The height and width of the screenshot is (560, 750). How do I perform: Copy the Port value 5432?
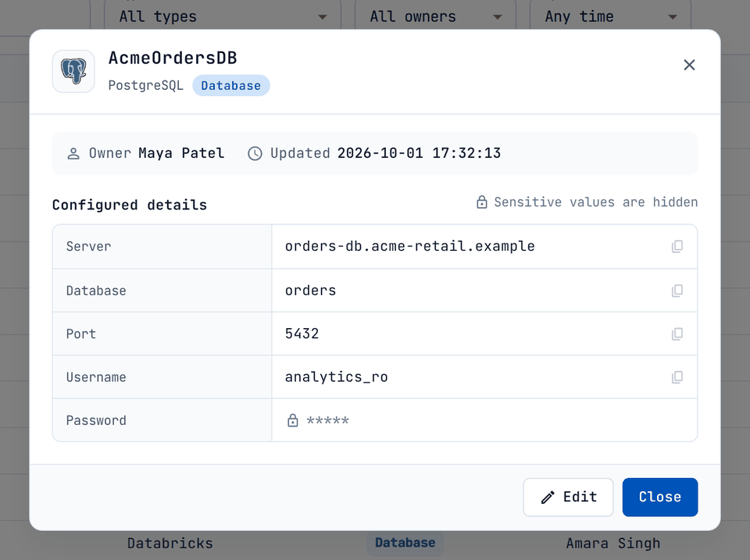tap(677, 334)
